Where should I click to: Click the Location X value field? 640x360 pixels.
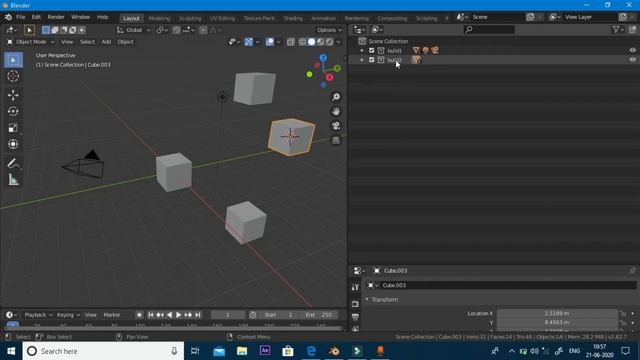click(557, 313)
